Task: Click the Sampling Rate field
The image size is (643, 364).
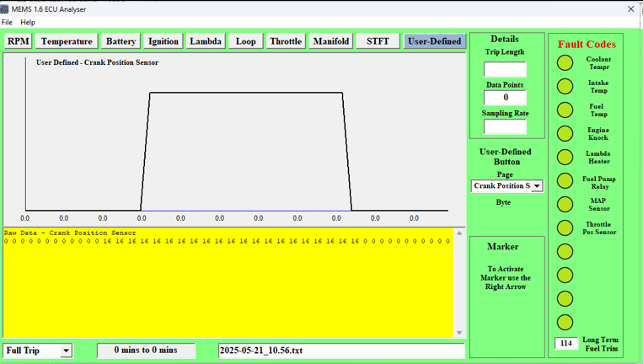Action: pyautogui.click(x=505, y=126)
